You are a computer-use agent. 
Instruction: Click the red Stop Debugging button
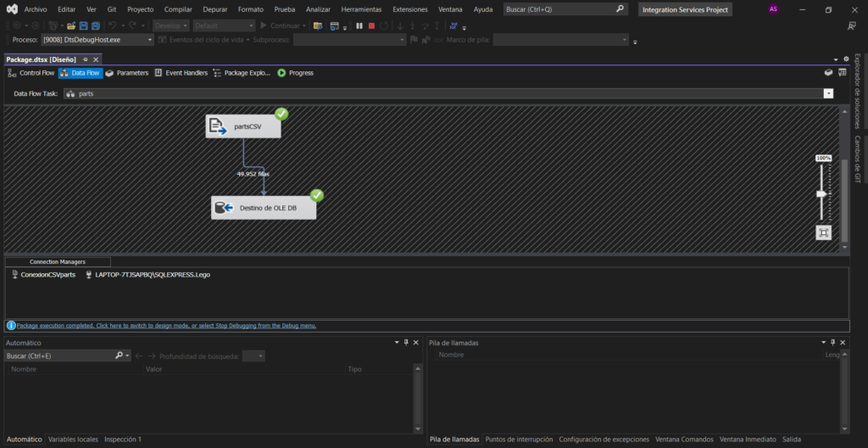tap(372, 25)
